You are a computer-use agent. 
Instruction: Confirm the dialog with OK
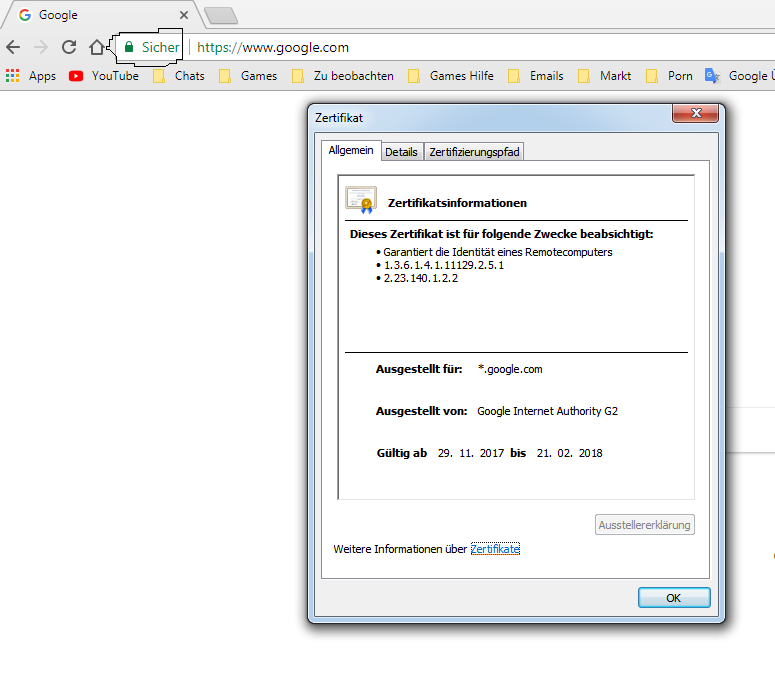coord(674,598)
